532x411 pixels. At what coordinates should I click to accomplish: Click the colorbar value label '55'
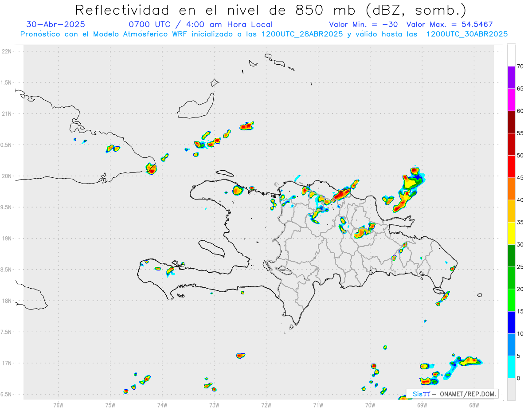(520, 133)
